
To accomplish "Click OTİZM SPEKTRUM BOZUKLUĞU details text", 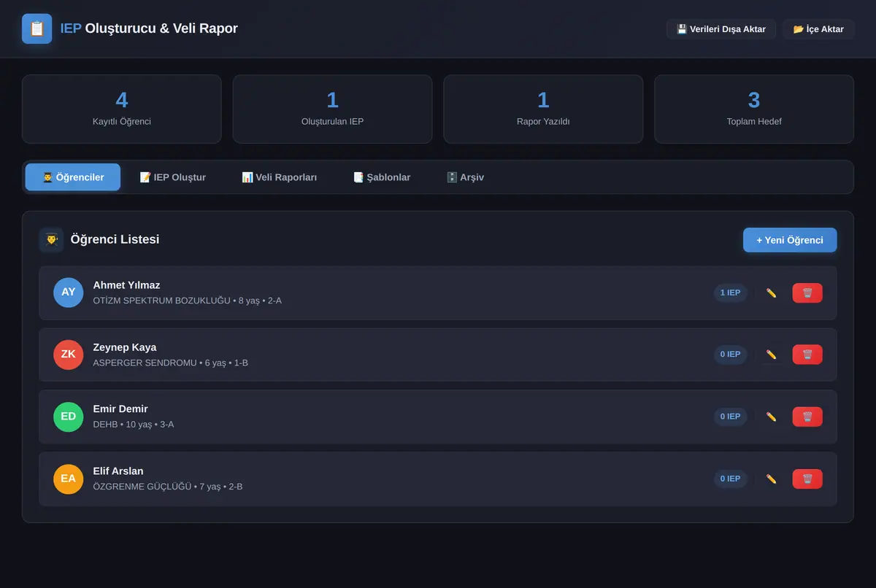I will point(188,301).
